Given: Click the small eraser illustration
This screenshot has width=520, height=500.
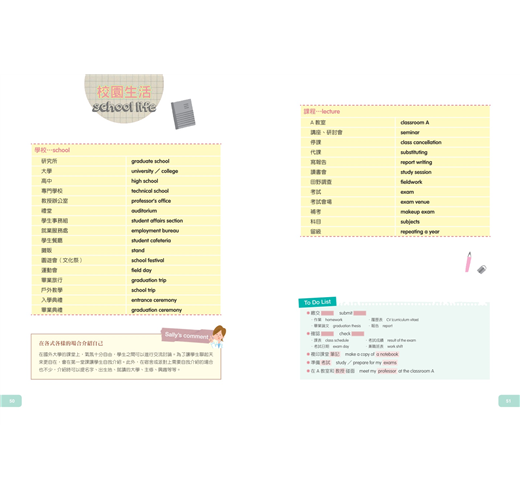Looking at the screenshot, I should [x=482, y=269].
